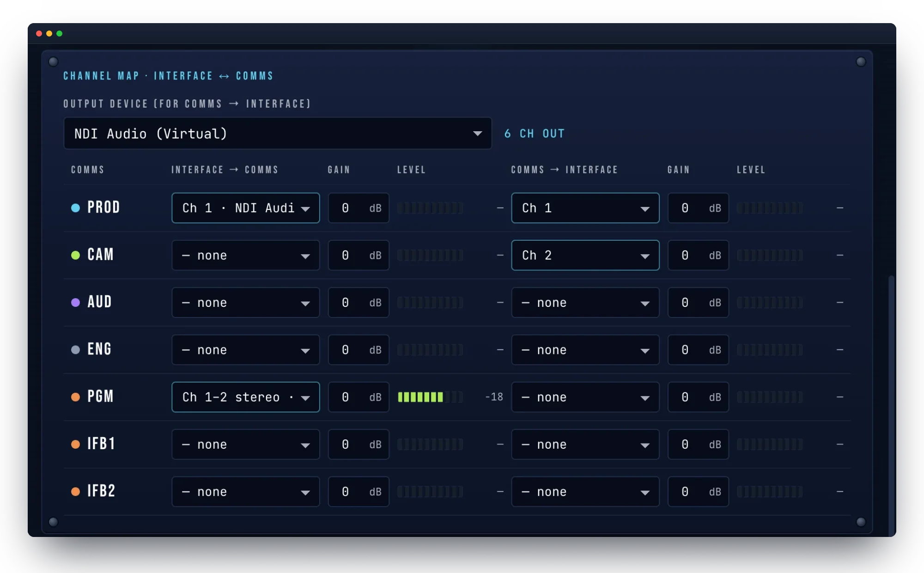924x573 pixels.
Task: Open CAM comms-to-interface Ch 2 dropdown
Action: point(585,255)
